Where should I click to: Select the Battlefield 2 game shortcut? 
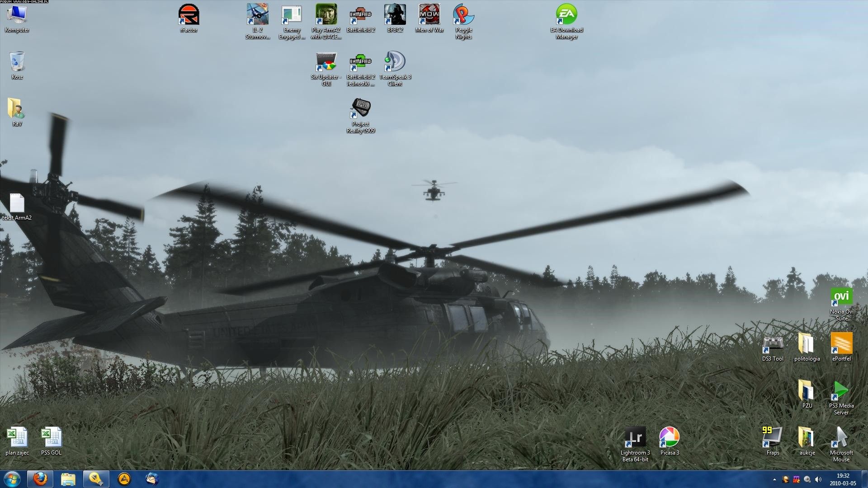(360, 16)
